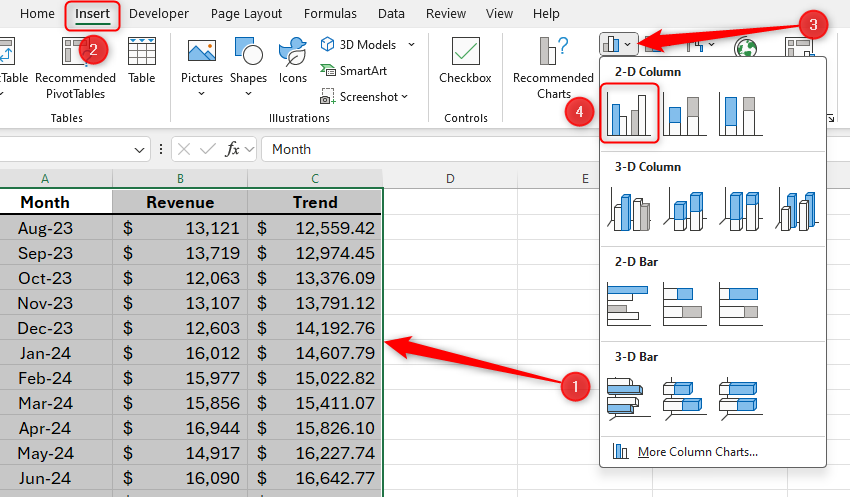Image resolution: width=850 pixels, height=497 pixels.
Task: Open the 3D Models button
Action: click(x=359, y=44)
